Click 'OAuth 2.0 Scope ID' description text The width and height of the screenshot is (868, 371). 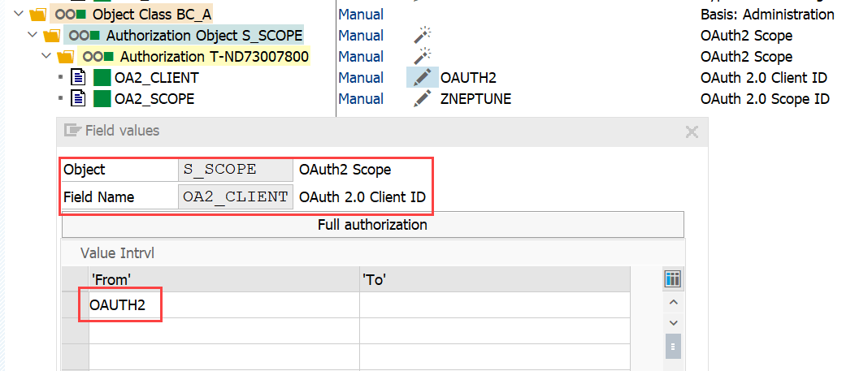tap(765, 98)
